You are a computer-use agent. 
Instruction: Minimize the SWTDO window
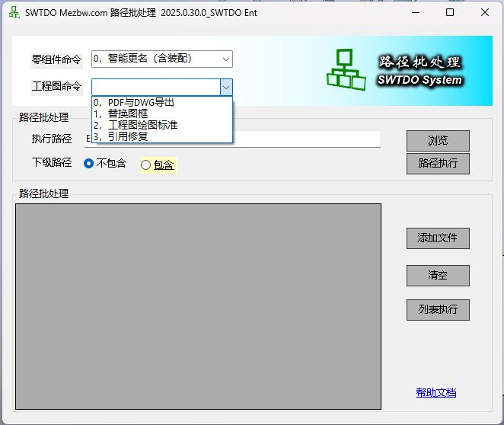[x=413, y=12]
